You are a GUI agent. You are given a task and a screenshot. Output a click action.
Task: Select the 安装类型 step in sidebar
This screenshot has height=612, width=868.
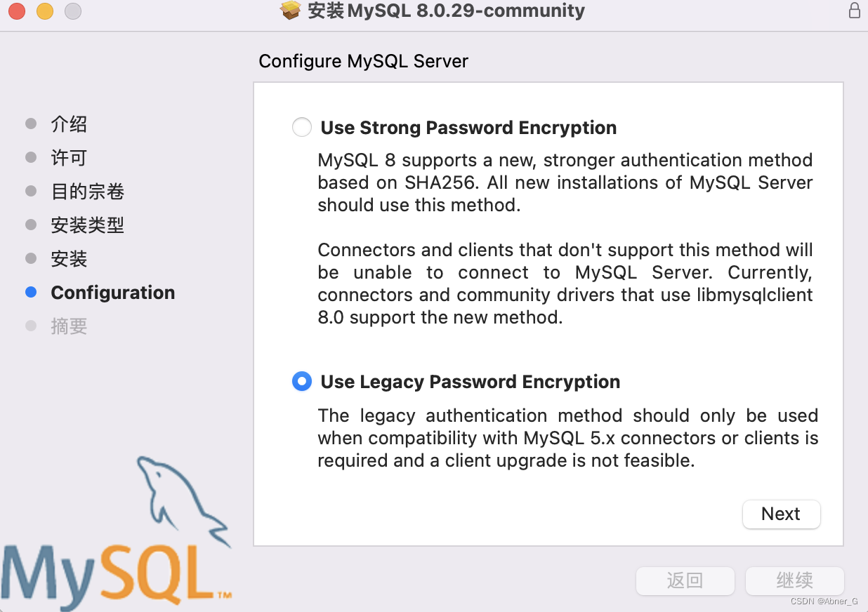tap(88, 225)
